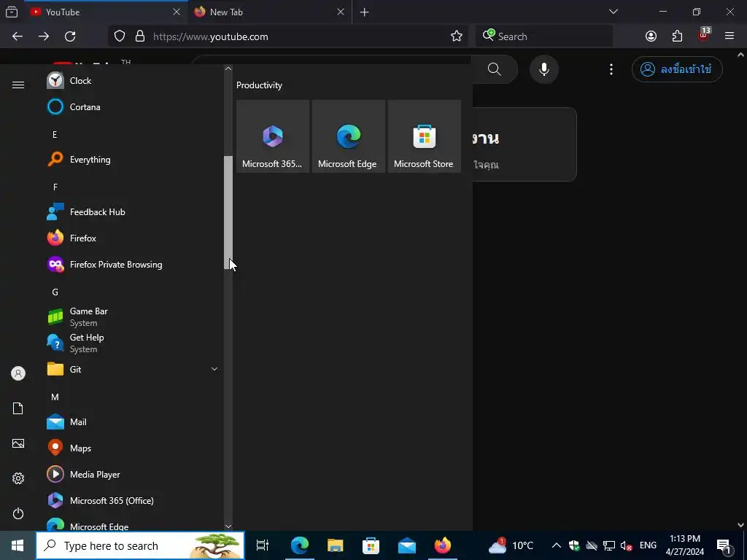Open Settings gear in the Start sidebar
The width and height of the screenshot is (747, 560).
[18, 478]
